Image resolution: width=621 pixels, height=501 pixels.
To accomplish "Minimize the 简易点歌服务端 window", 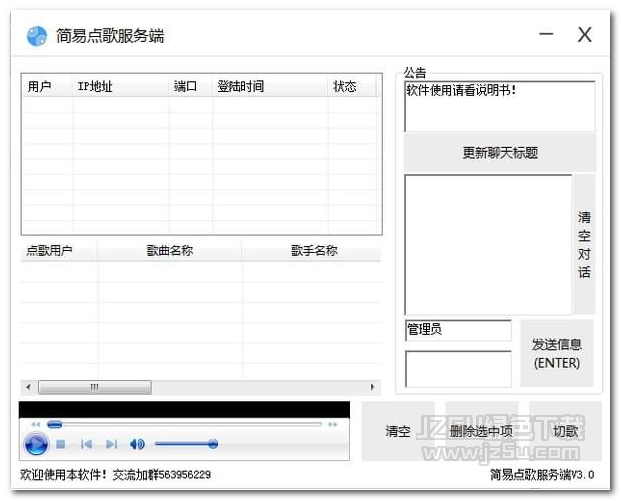I will 546,34.
